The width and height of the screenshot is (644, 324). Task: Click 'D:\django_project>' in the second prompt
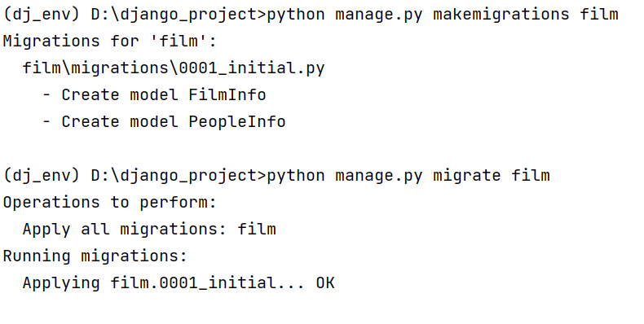(179, 176)
